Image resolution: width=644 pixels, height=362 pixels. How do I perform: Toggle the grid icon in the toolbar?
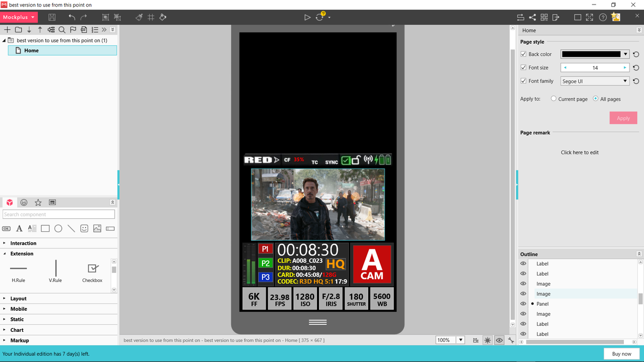pos(151,17)
